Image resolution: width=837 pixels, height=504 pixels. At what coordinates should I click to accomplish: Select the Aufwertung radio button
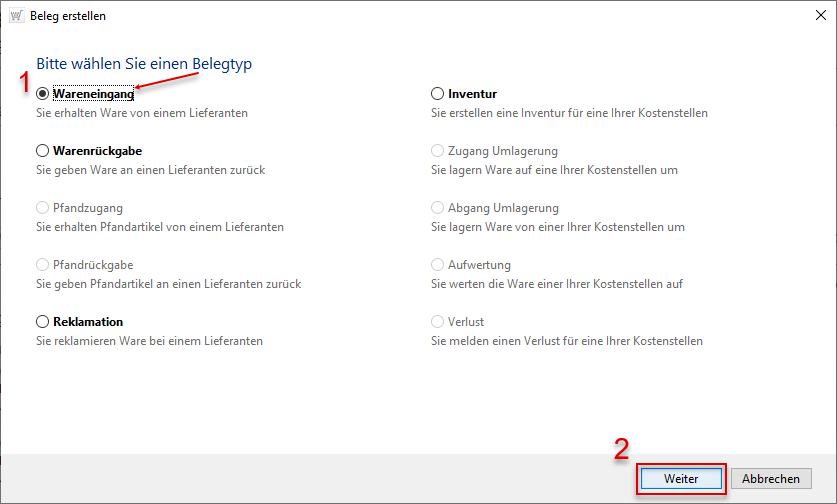pos(437,265)
